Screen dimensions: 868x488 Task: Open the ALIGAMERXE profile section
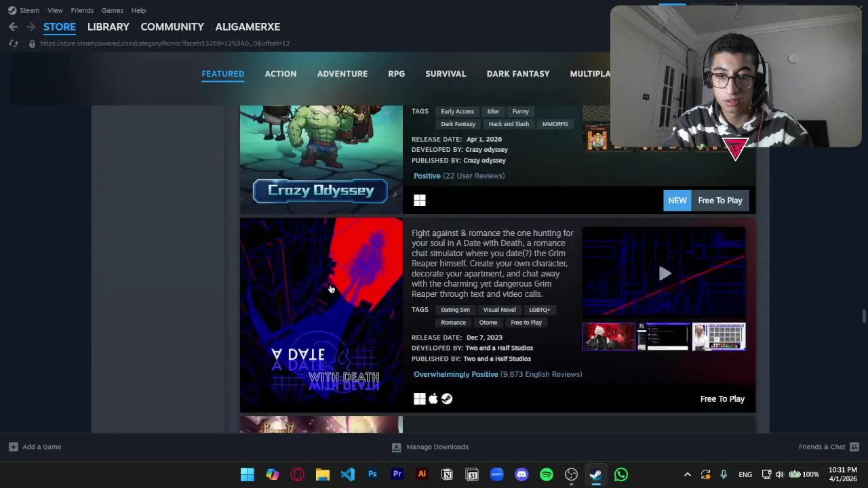click(248, 26)
